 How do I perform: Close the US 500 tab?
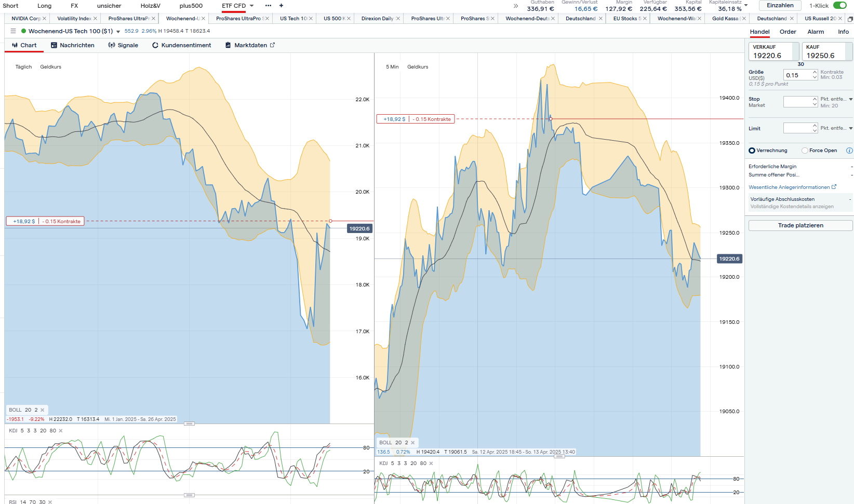click(x=349, y=19)
